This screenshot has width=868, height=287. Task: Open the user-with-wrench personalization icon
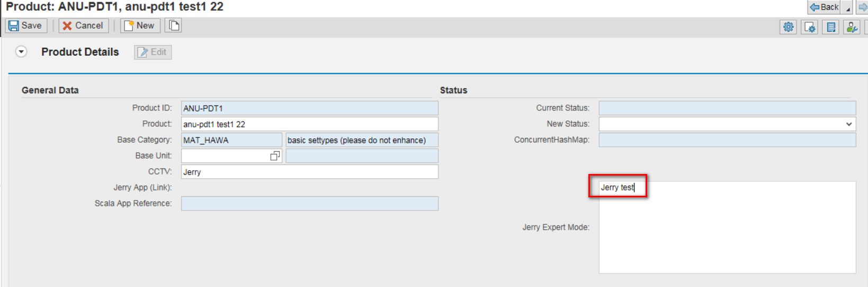pos(852,27)
